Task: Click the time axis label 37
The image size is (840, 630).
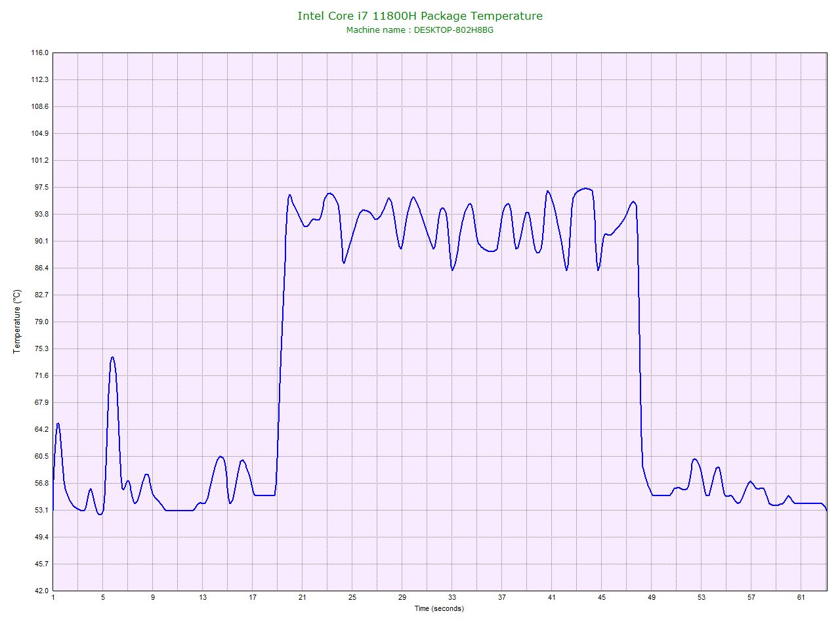Action: point(502,597)
